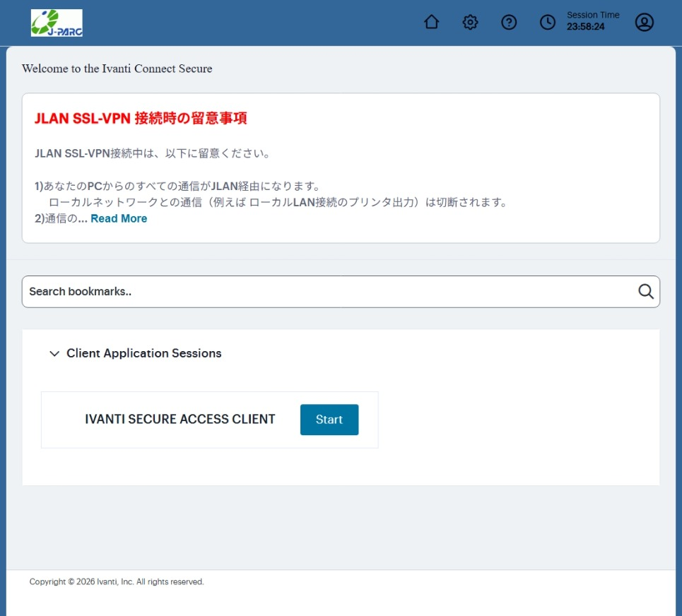Select the 23:58:24 session countdown
The image size is (682, 616).
click(x=585, y=28)
